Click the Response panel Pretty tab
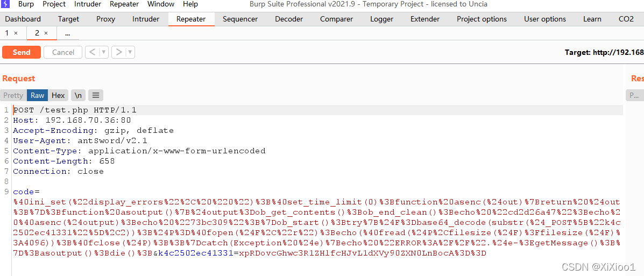Image resolution: width=644 pixels, height=276 pixels. pyautogui.click(x=634, y=95)
